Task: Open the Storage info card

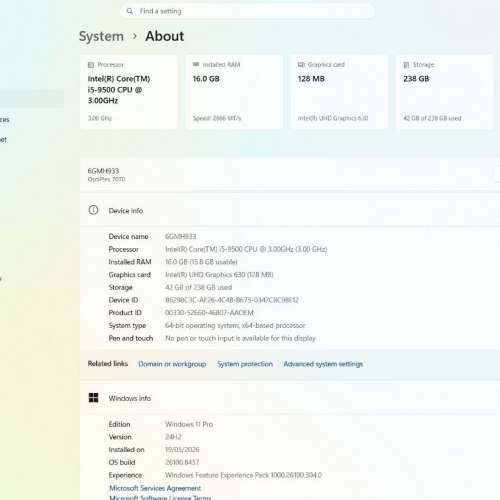Action: [x=445, y=92]
